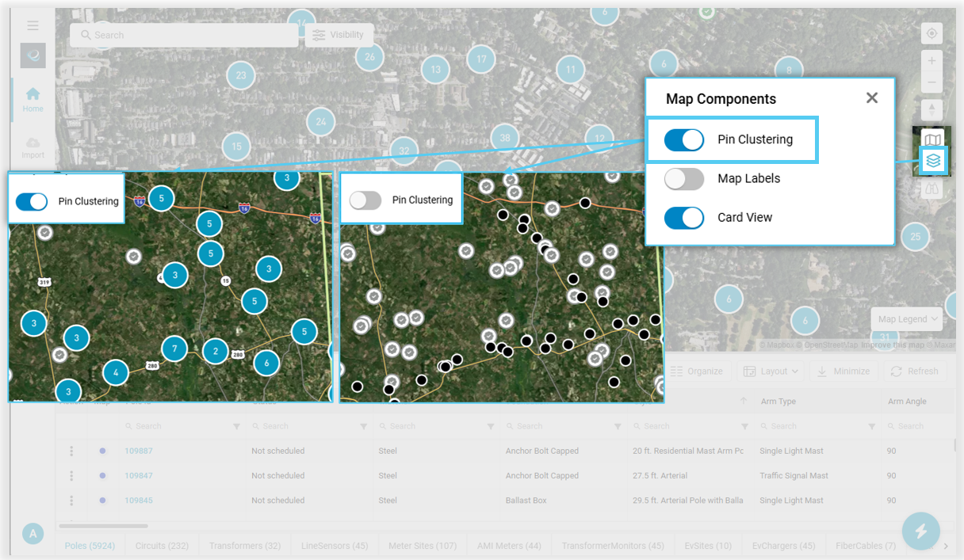The image size is (964, 560).
Task: Click the binoculars icon on the map controls
Action: [932, 189]
